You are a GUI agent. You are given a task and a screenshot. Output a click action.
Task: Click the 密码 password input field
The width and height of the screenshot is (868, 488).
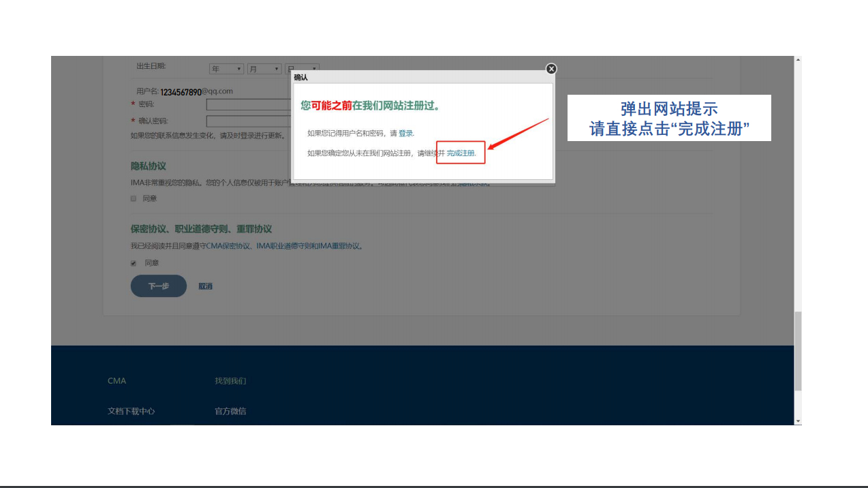click(245, 104)
